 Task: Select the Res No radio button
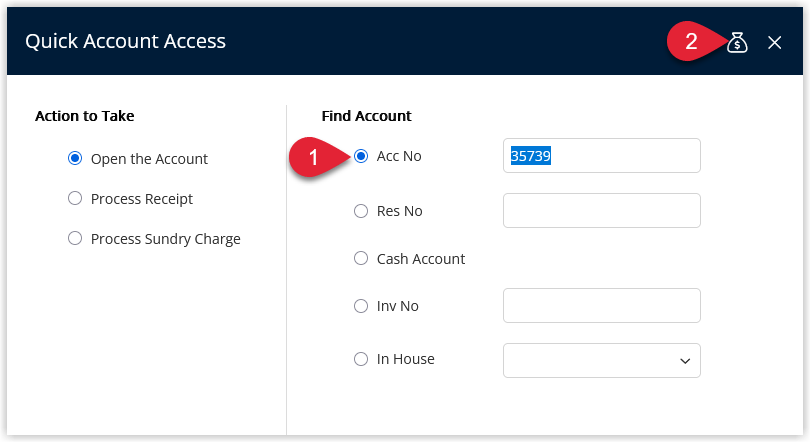(361, 210)
